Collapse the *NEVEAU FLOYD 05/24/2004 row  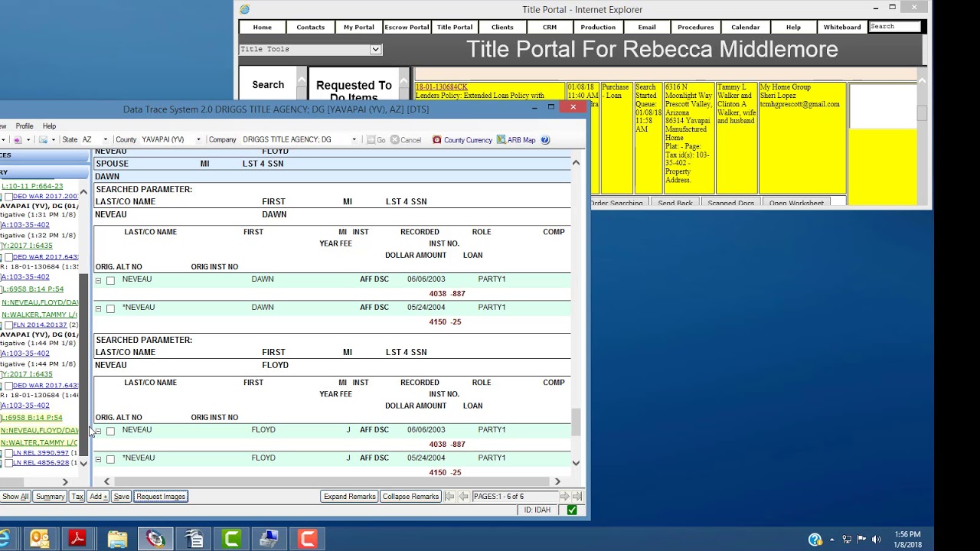98,459
